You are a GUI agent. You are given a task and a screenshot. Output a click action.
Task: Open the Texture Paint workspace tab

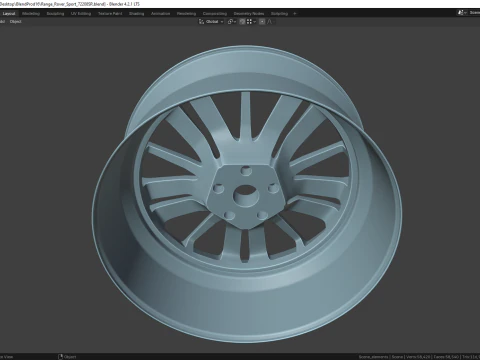coord(110,14)
